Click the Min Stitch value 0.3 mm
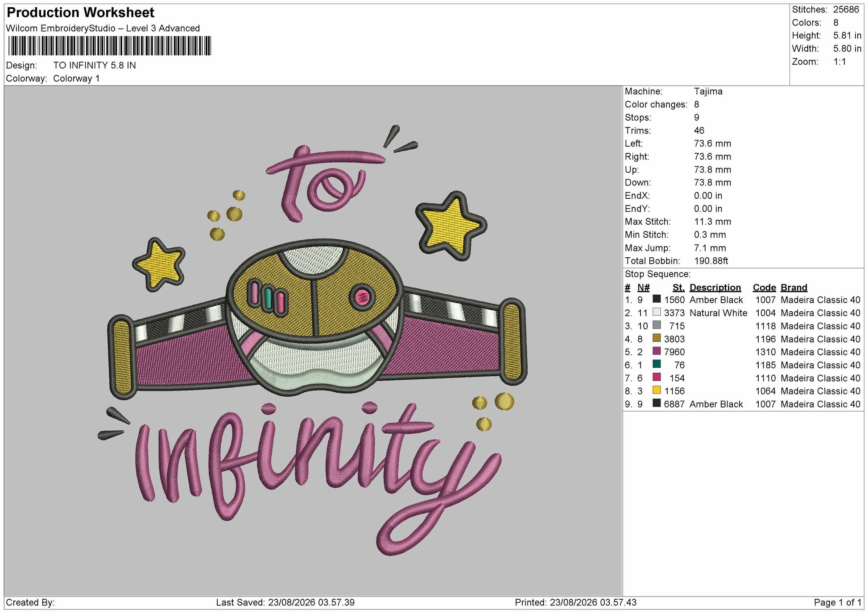 point(710,235)
